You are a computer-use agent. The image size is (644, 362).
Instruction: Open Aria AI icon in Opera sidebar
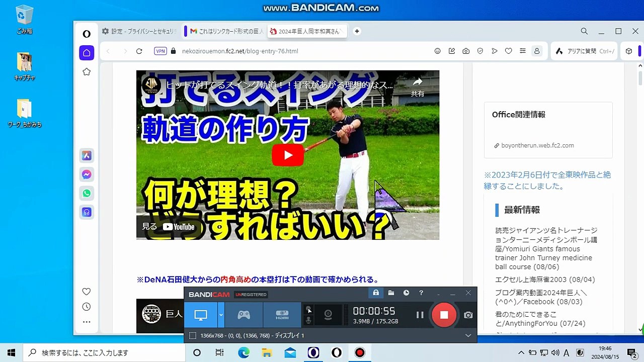87,156
